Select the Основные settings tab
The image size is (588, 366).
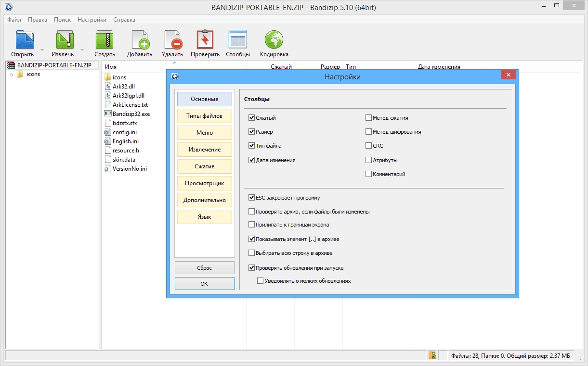point(205,99)
